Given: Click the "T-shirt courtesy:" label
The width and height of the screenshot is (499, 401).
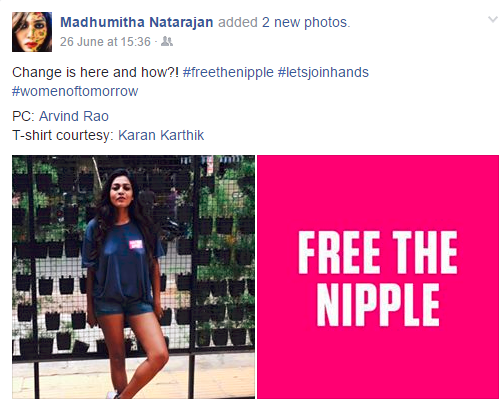Looking at the screenshot, I should point(63,135).
